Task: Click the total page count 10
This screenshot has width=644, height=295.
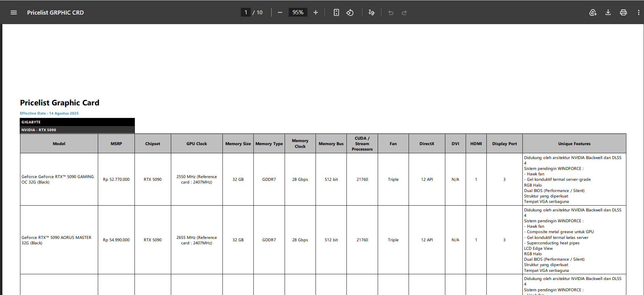Action: [260, 13]
